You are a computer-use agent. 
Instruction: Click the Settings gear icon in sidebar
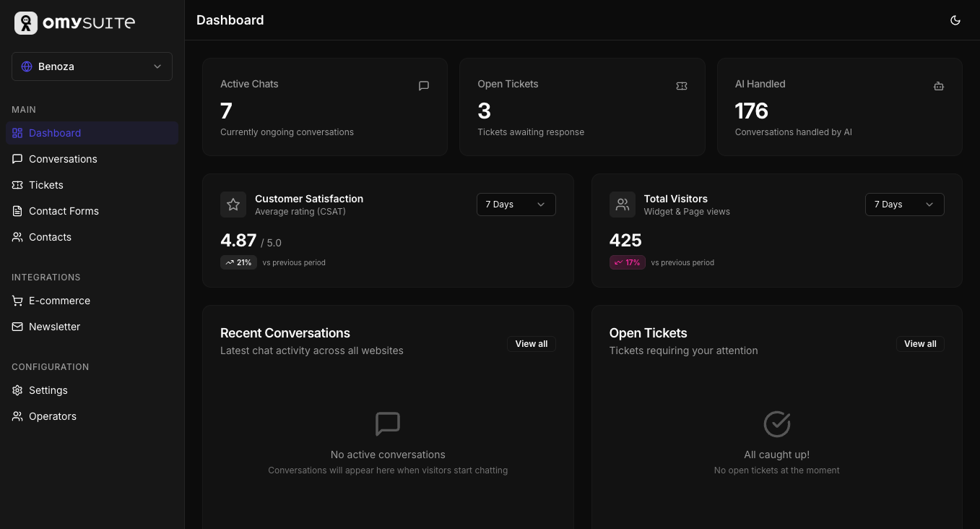pos(17,390)
